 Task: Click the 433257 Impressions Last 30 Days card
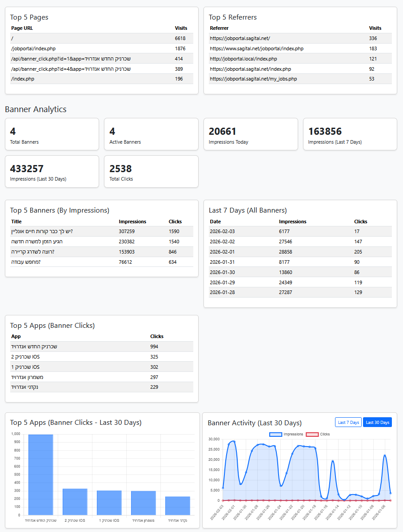[52, 171]
